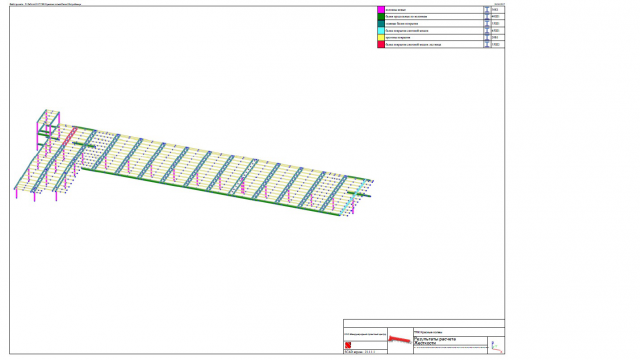Click the file path text at page top-left
The height and width of the screenshot is (360, 640).
(x=45, y=4)
